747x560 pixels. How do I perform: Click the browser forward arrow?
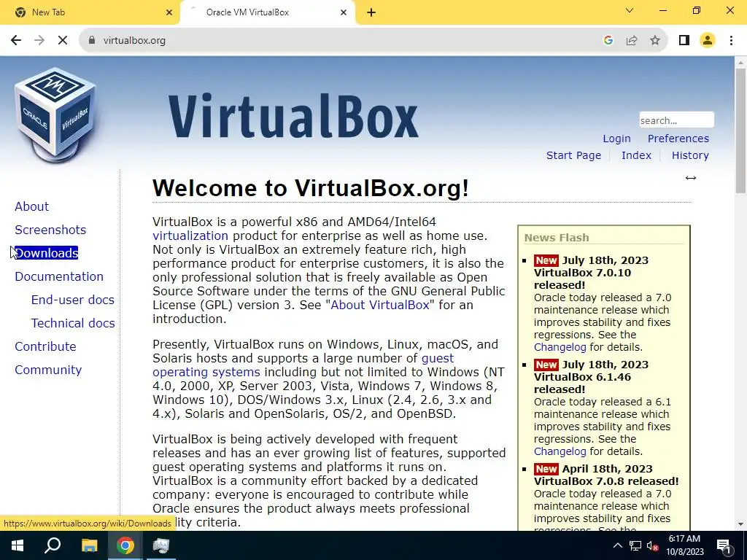(39, 41)
